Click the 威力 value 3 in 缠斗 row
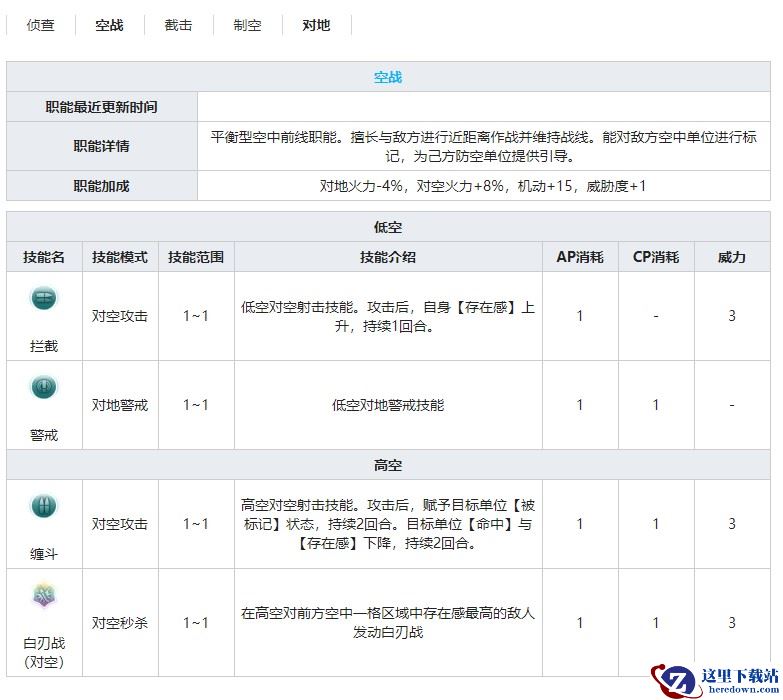This screenshot has height=700, width=783. [732, 524]
